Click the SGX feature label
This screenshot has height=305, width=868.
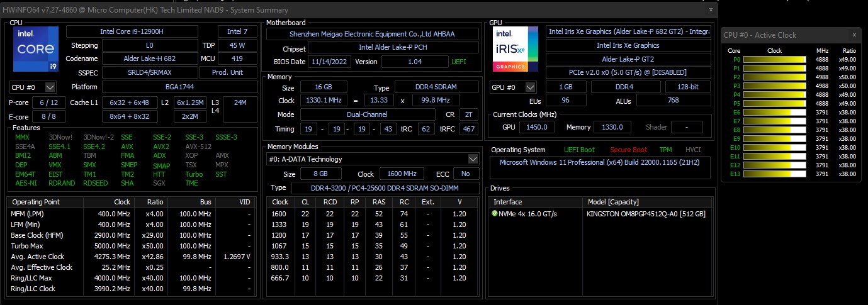(x=160, y=183)
